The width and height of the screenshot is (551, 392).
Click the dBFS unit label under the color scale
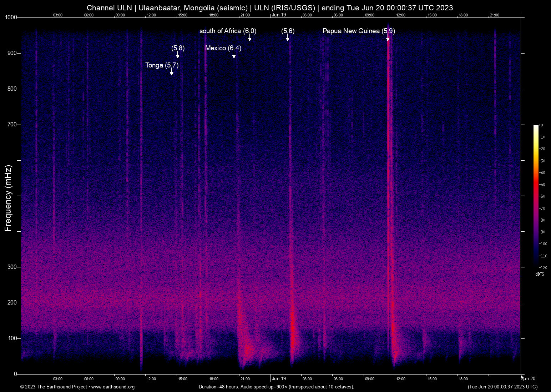[540, 274]
